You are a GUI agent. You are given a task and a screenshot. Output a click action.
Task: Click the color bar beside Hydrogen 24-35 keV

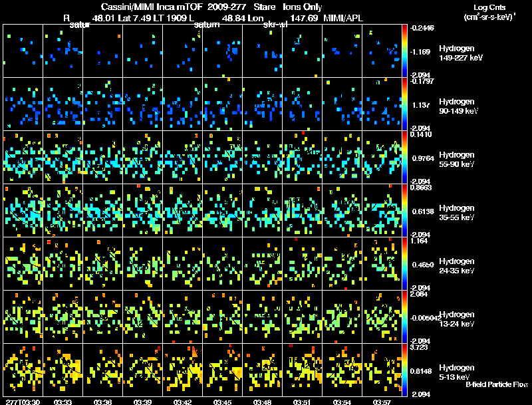[x=404, y=264]
